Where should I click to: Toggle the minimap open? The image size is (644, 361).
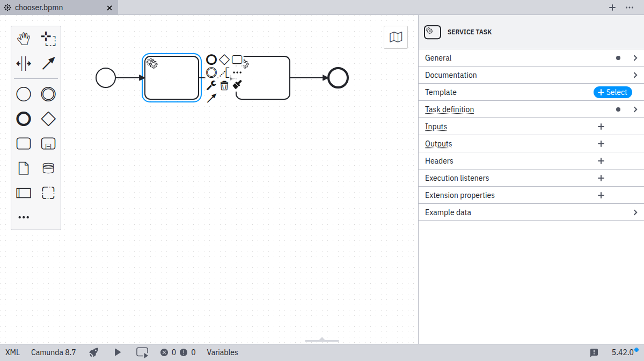(x=396, y=37)
